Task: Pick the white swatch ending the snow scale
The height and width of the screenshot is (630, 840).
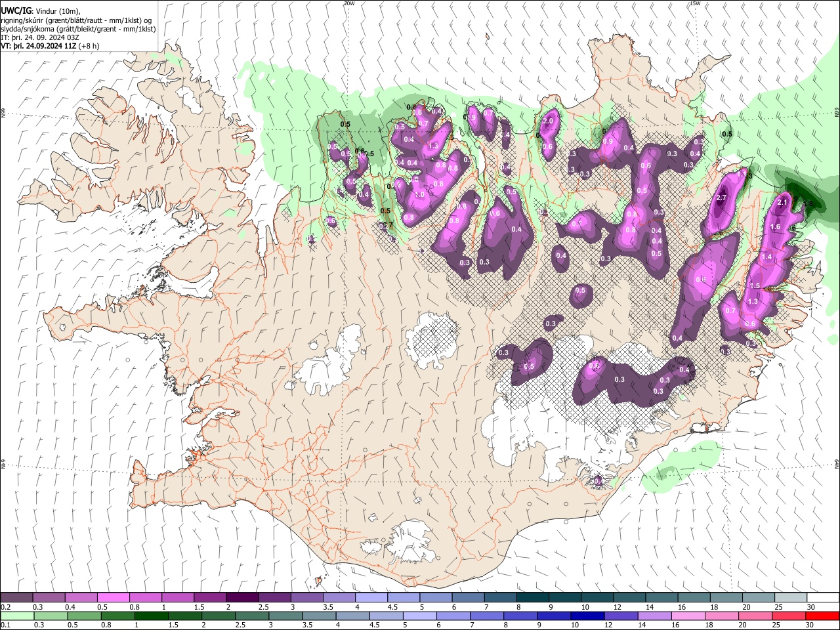Action: coord(824,597)
